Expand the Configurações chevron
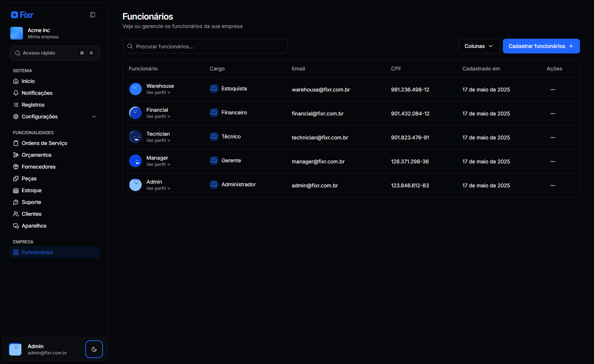This screenshot has height=364, width=594. pos(94,117)
